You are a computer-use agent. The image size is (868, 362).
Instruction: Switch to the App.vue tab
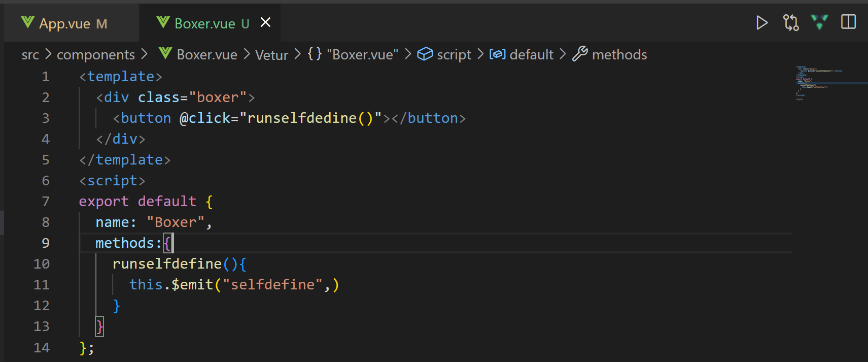click(x=65, y=24)
